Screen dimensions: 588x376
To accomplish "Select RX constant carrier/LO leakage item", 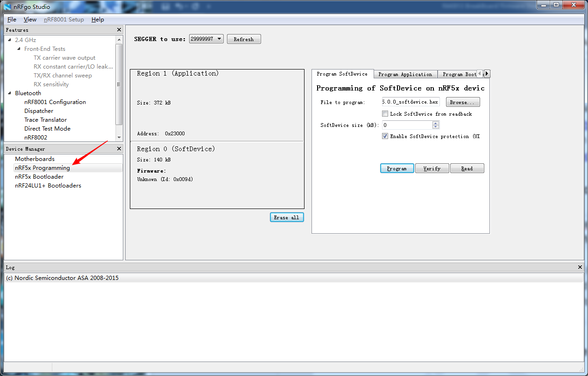I will click(x=73, y=67).
